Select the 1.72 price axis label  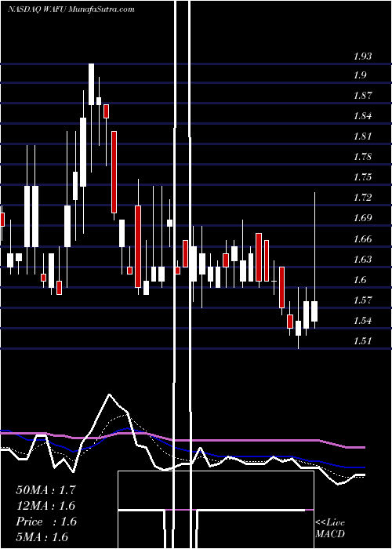[x=362, y=198]
